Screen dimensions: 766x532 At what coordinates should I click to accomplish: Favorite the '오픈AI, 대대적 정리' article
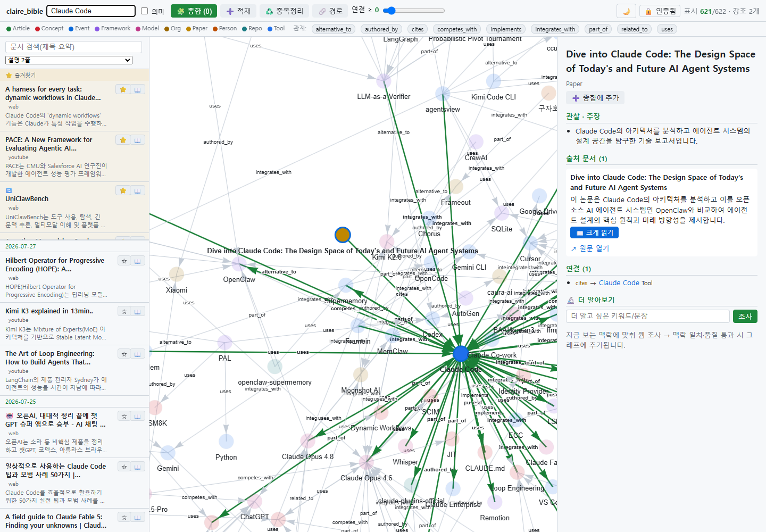pyautogui.click(x=124, y=416)
